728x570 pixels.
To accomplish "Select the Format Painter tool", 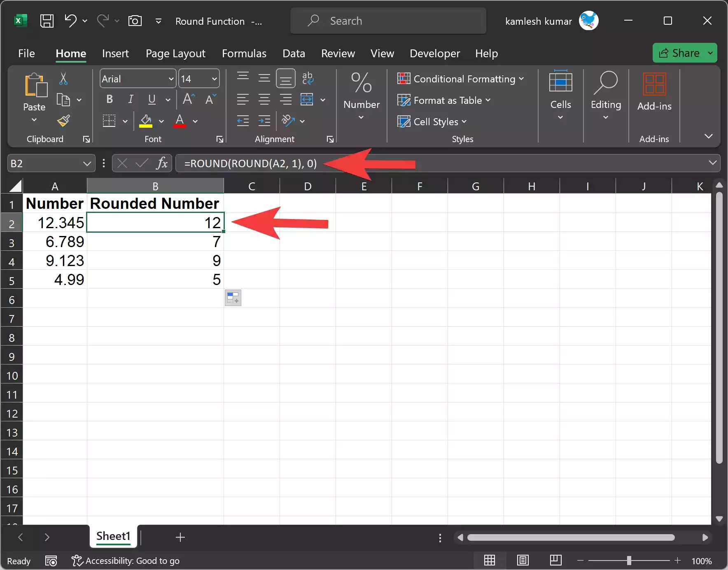I will pos(63,121).
